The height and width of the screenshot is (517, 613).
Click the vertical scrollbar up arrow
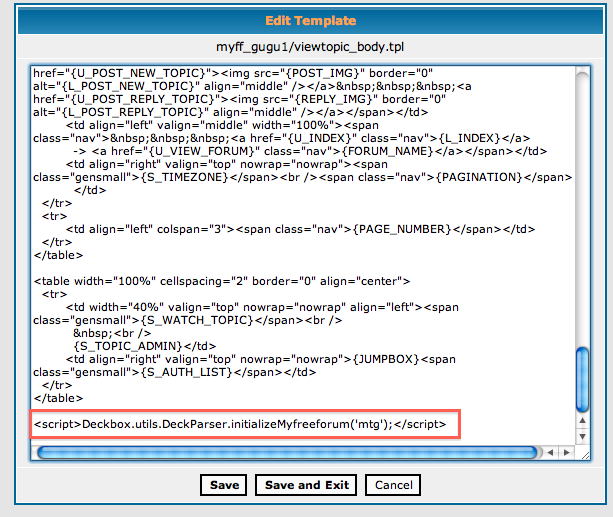tap(583, 420)
